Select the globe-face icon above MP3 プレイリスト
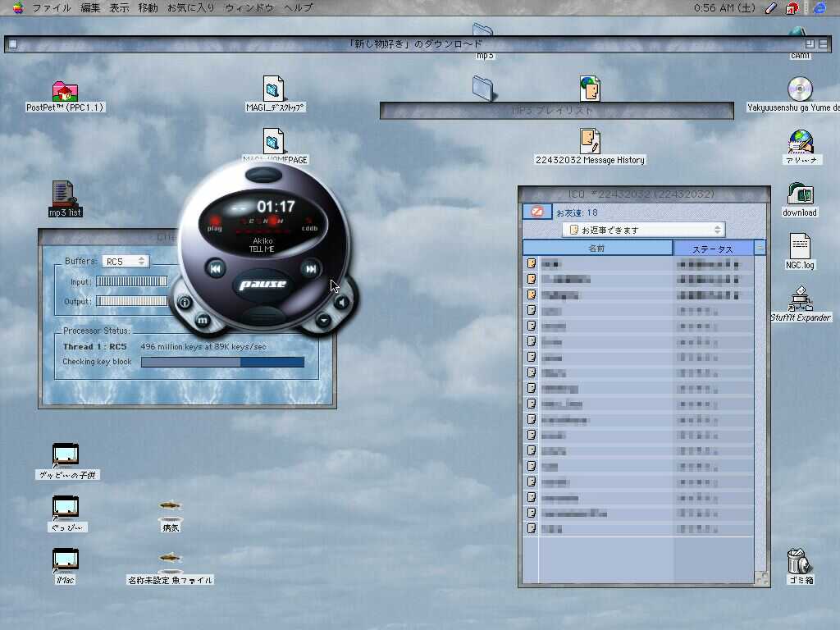This screenshot has width=840, height=630. coord(590,89)
